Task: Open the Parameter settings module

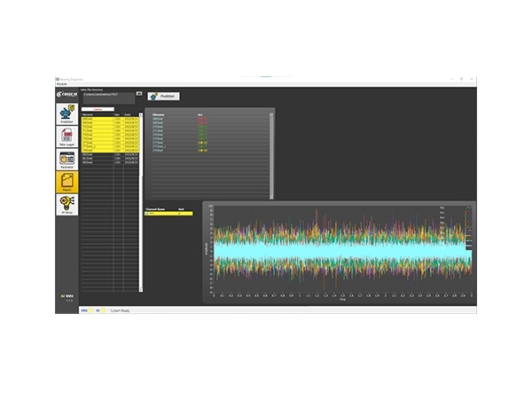Action: [66, 159]
